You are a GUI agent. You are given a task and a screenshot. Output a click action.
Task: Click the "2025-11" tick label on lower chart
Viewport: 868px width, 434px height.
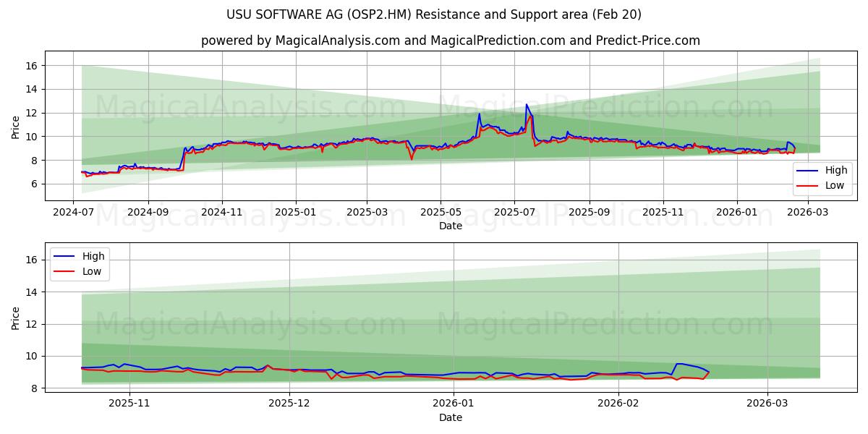[129, 404]
